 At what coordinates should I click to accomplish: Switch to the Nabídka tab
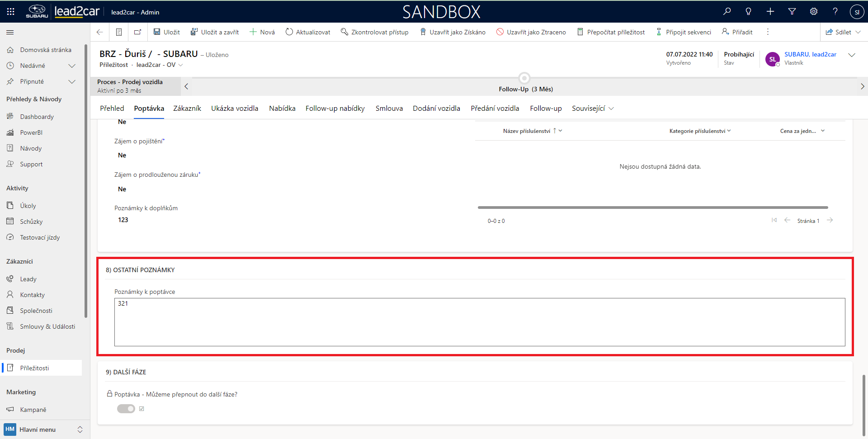tap(282, 109)
